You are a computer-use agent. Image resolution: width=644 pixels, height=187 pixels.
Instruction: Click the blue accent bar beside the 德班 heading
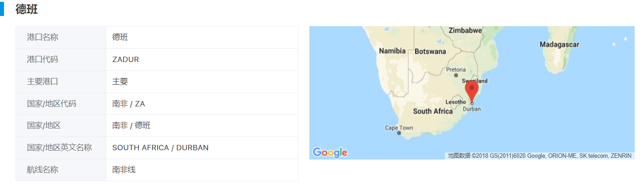coord(2,9)
